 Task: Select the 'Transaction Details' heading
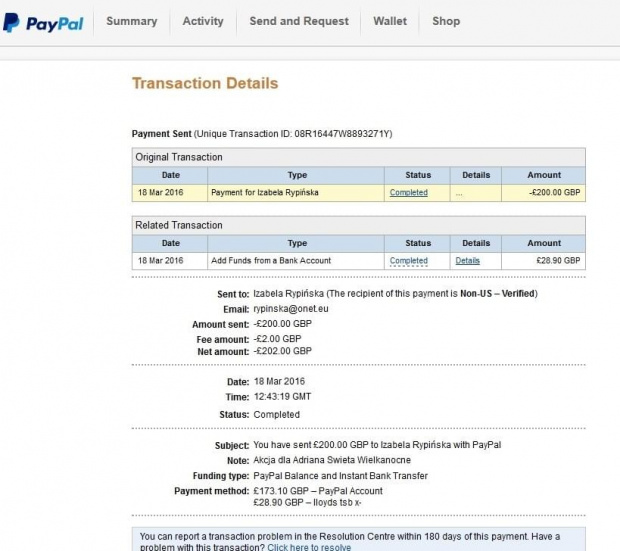pyautogui.click(x=205, y=83)
